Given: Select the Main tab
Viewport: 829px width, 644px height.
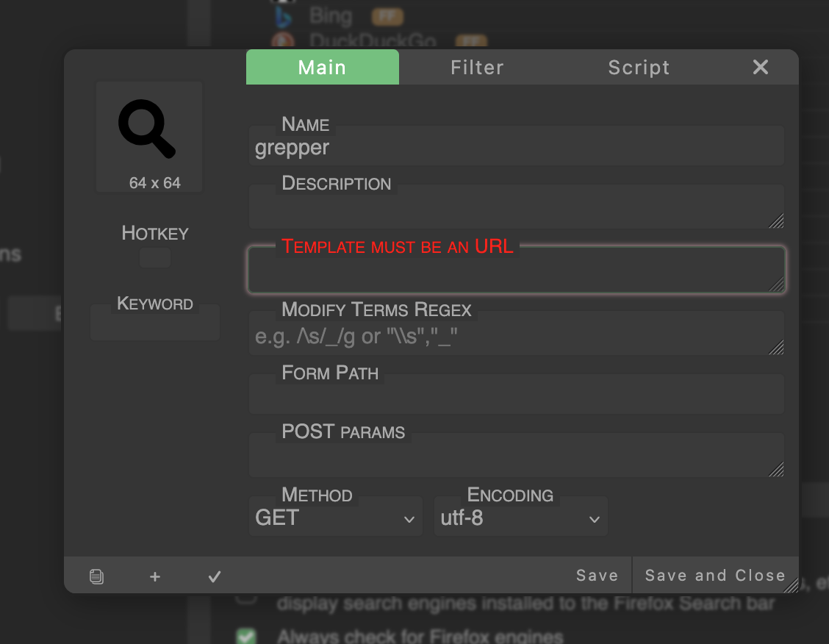Looking at the screenshot, I should coord(322,68).
